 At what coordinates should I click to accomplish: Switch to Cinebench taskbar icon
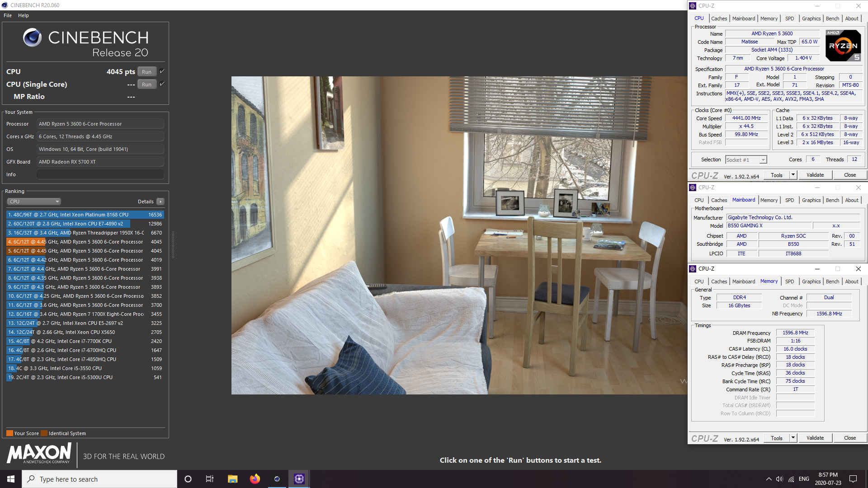(277, 479)
